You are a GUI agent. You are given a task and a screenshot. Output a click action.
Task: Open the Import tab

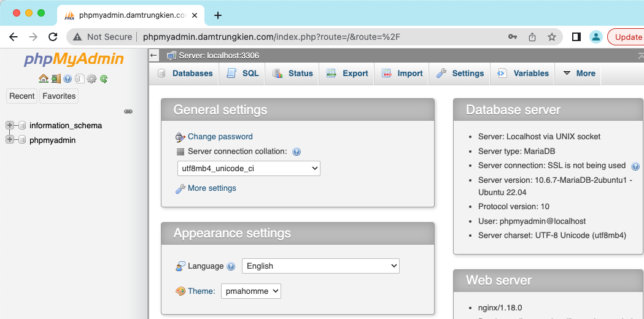click(x=402, y=74)
